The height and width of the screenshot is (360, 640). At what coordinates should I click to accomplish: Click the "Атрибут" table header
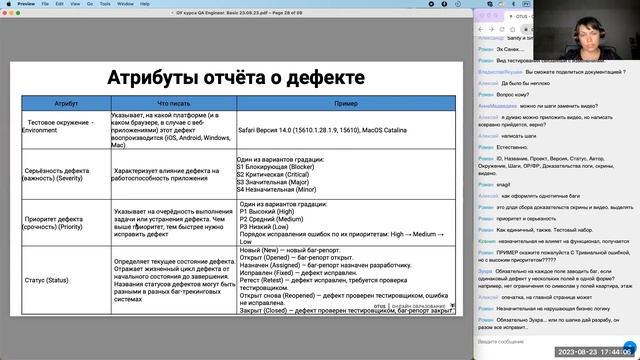pyautogui.click(x=66, y=104)
